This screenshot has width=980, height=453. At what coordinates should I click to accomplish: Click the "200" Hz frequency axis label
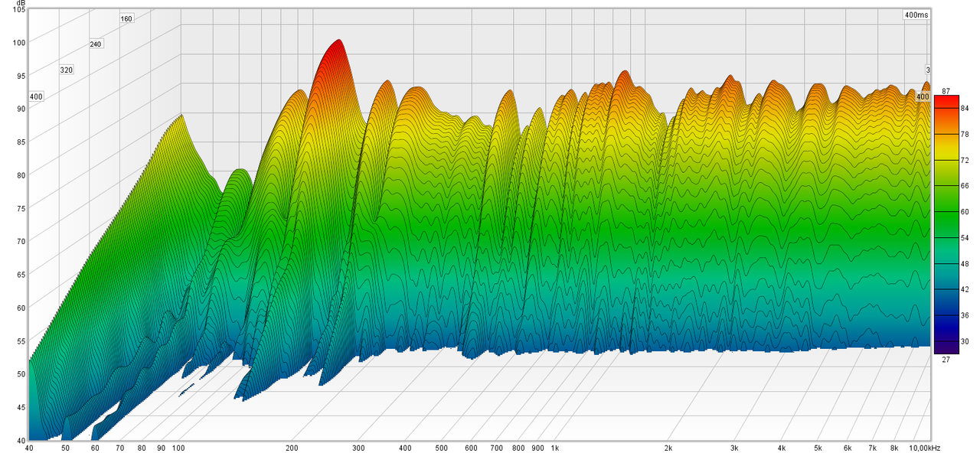coord(292,448)
